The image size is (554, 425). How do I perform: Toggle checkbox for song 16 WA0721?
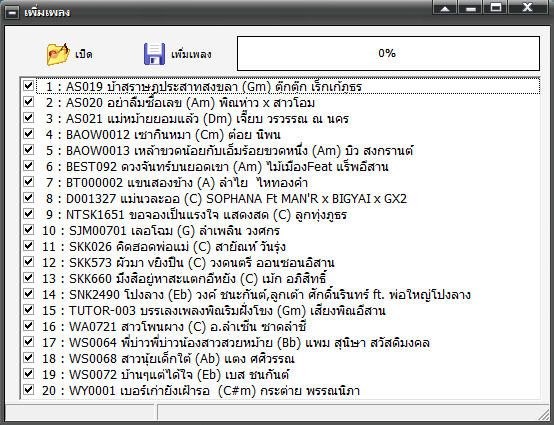click(x=28, y=326)
